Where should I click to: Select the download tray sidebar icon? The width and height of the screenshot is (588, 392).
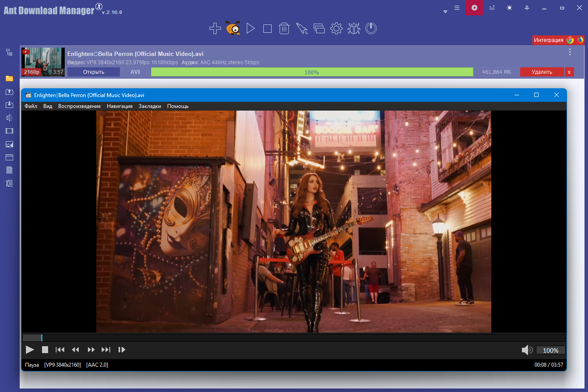pos(9,105)
